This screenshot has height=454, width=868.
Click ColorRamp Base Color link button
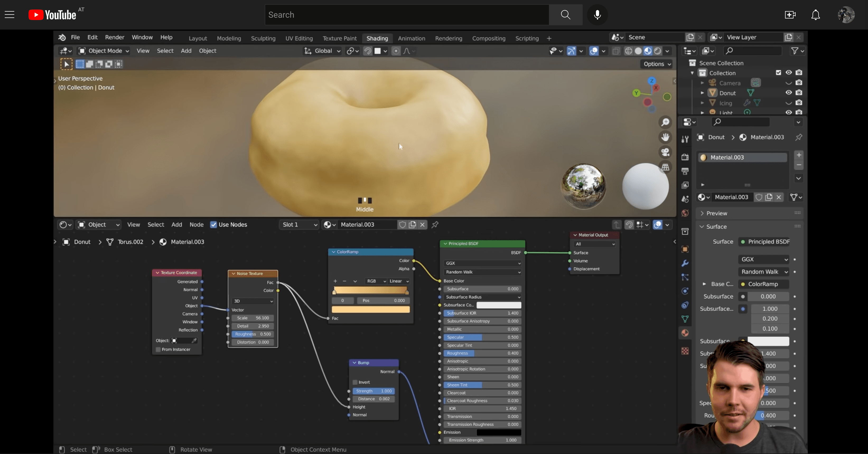click(764, 284)
